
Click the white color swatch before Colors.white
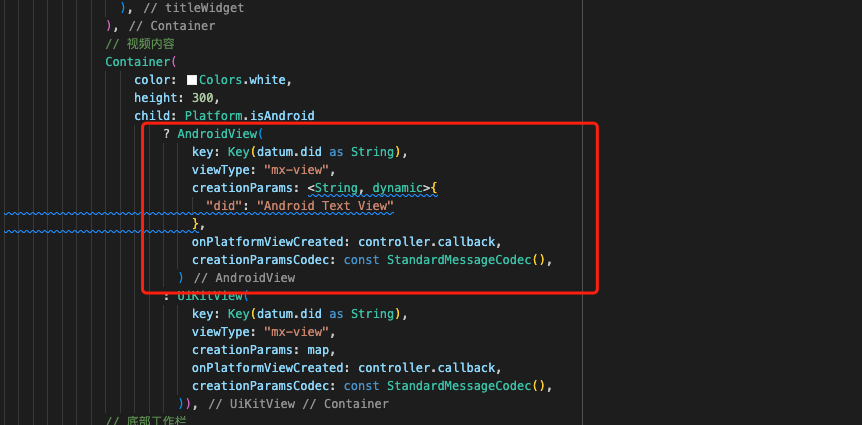[192, 80]
